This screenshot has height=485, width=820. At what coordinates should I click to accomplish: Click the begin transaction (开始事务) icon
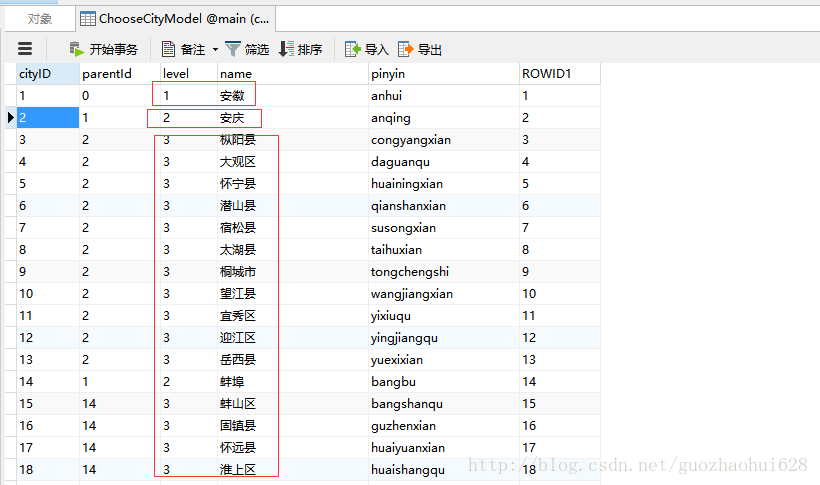76,49
